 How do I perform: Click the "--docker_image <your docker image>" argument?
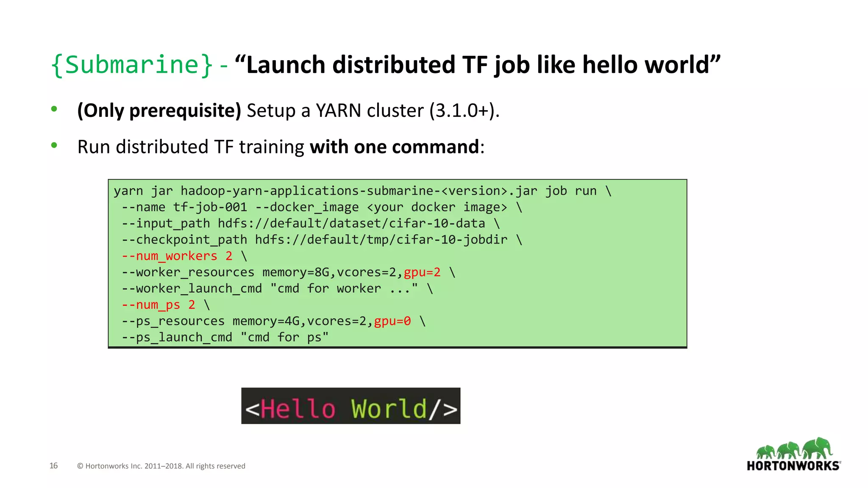pyautogui.click(x=381, y=207)
